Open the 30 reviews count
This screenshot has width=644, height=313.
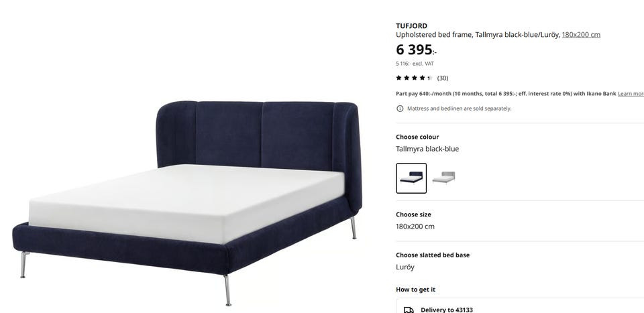(443, 78)
